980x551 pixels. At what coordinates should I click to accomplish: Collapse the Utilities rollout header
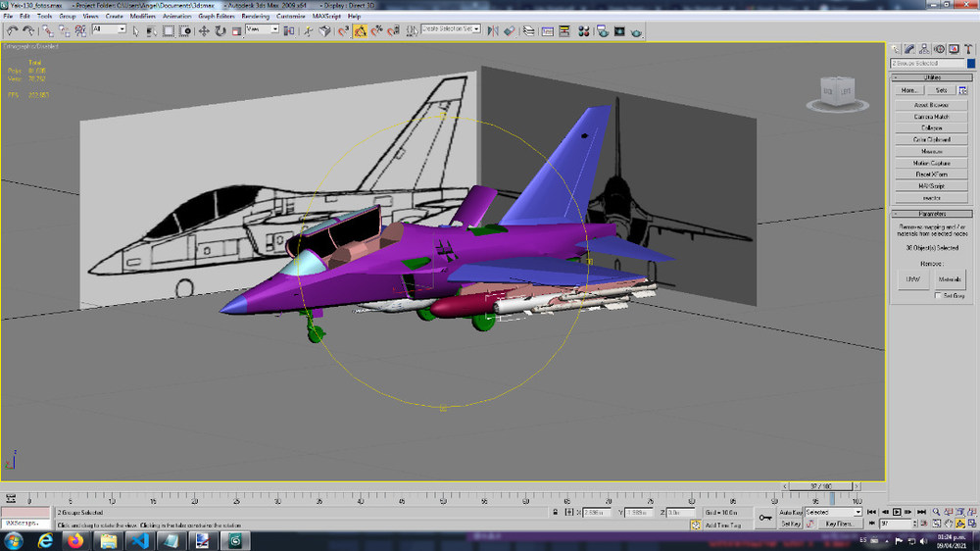[x=931, y=77]
